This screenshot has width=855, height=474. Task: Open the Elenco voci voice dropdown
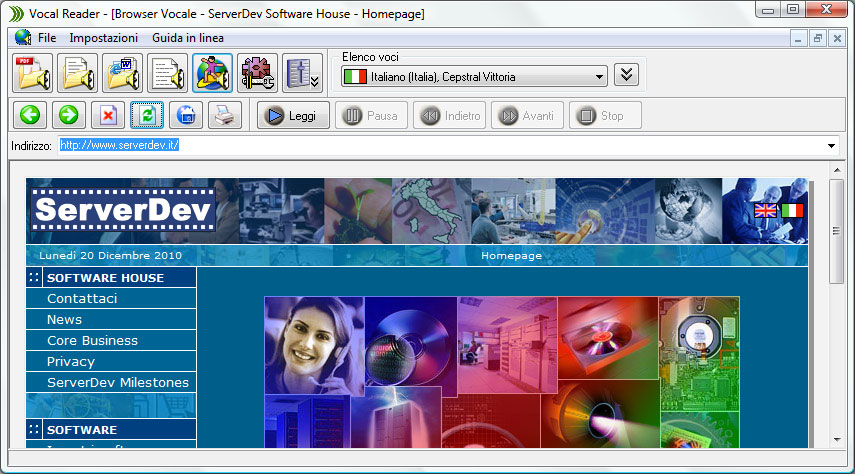tap(474, 76)
